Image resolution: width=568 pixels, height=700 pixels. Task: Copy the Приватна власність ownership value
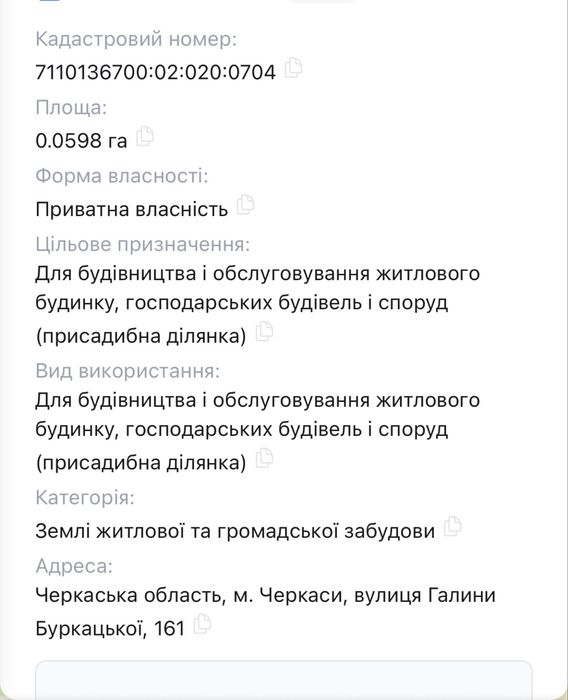[245, 204]
